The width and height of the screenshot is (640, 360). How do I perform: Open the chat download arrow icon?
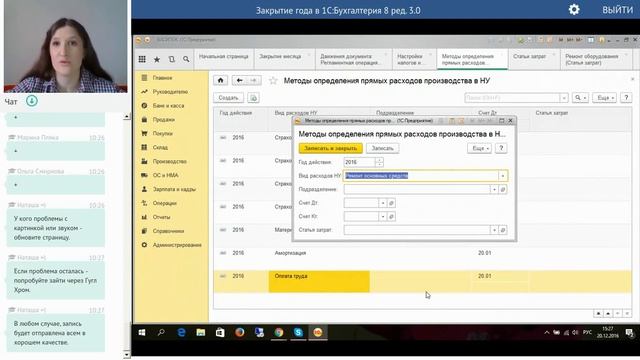point(32,100)
